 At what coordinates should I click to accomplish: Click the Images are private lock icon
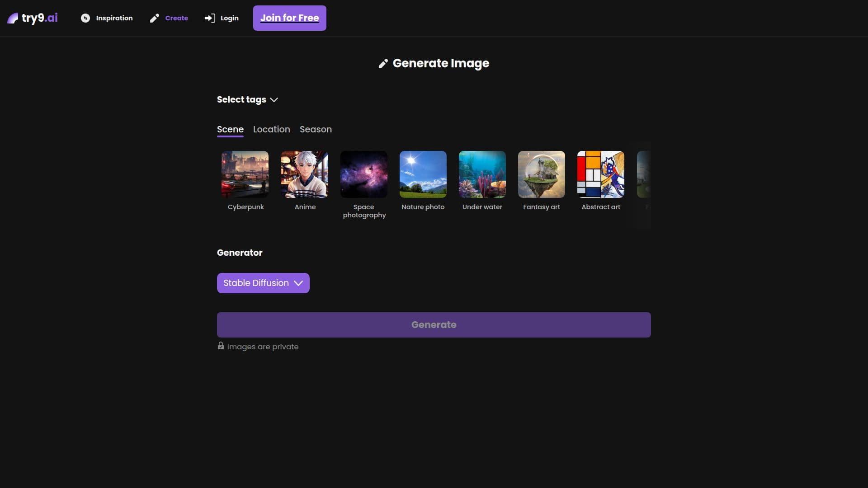[x=221, y=346]
